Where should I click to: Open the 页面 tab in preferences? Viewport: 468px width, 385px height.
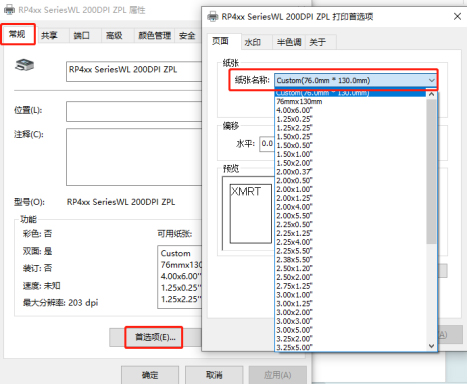click(x=221, y=41)
